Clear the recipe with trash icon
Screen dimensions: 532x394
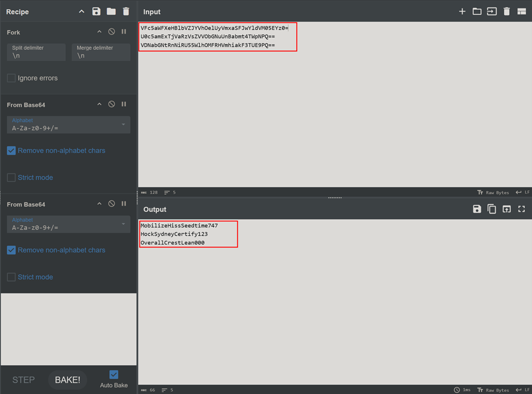click(x=126, y=11)
